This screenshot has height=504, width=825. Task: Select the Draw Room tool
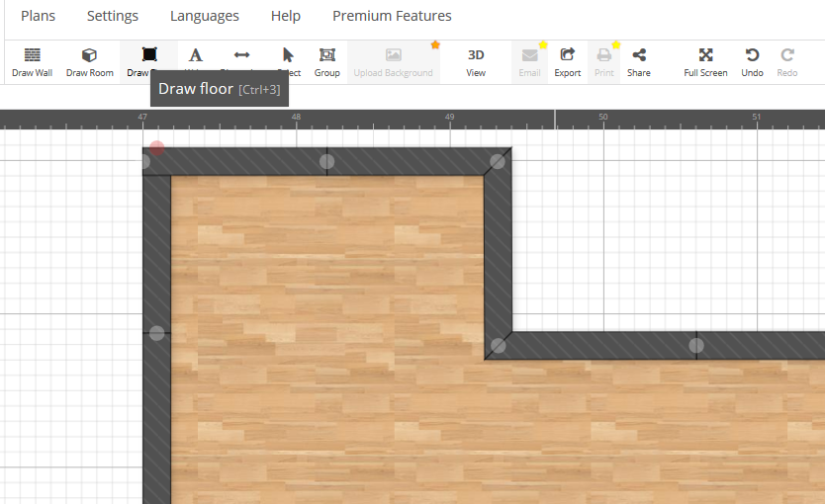point(90,62)
